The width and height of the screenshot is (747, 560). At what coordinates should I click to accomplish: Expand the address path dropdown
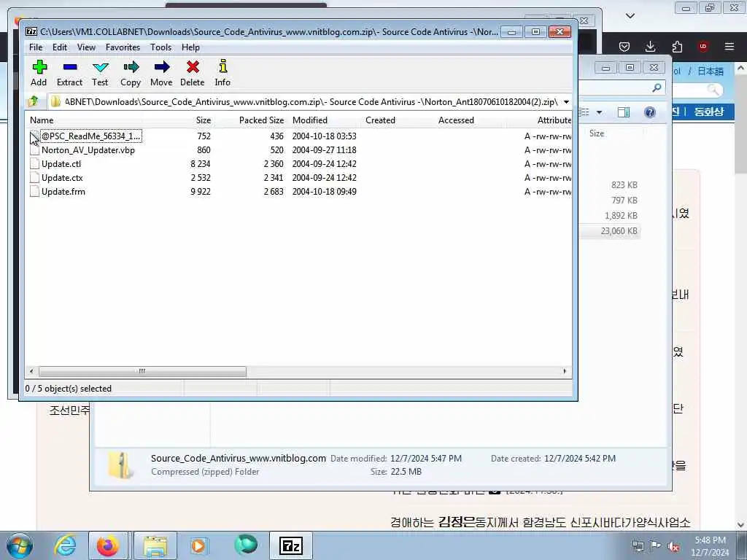coord(566,102)
